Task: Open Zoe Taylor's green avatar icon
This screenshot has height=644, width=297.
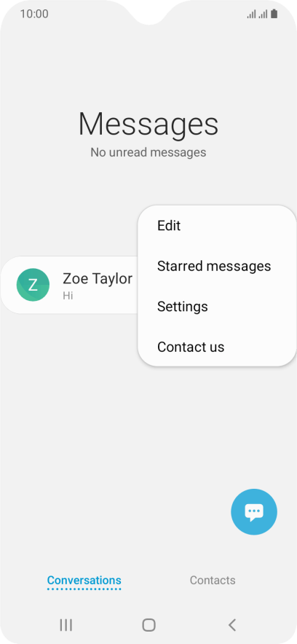Action: click(33, 285)
